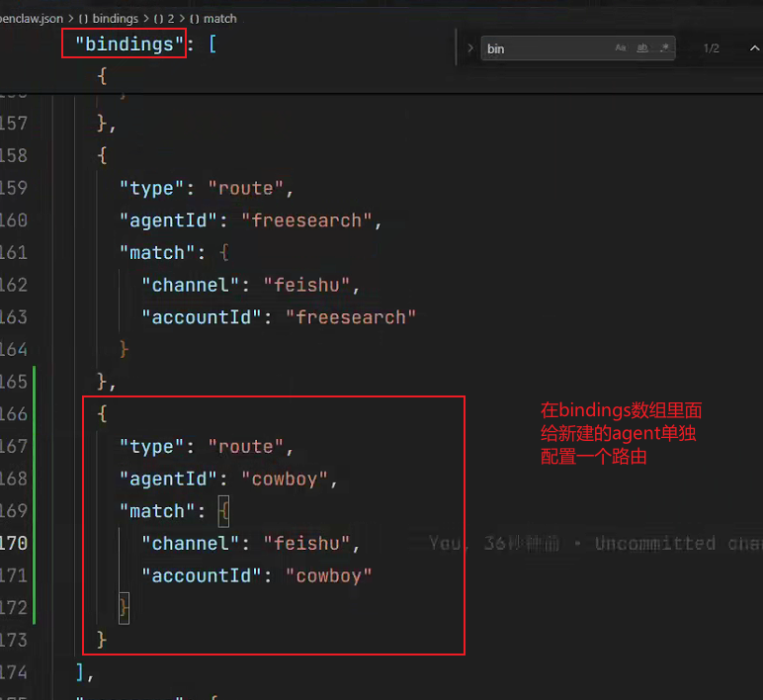Select the match breadcrumb item
This screenshot has height=700, width=763.
220,19
